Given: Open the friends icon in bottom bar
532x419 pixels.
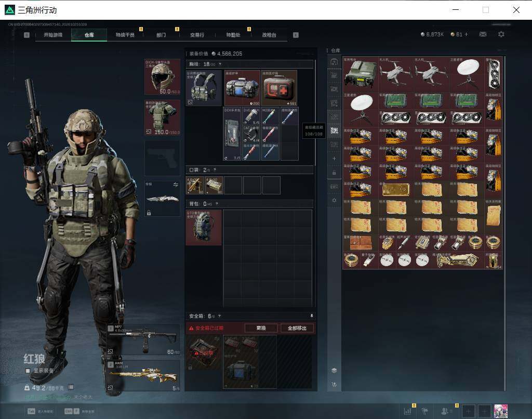Looking at the screenshot, I should coord(445,411).
